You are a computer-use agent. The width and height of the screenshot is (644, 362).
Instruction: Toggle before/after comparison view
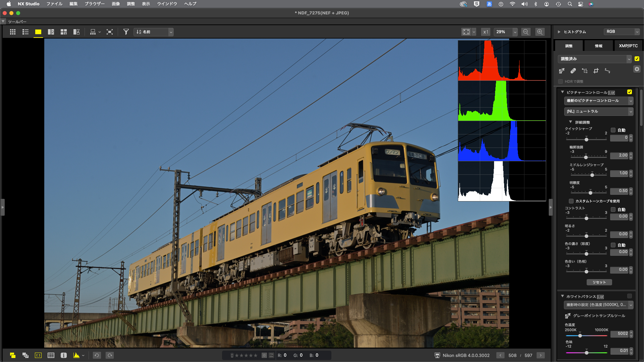(x=76, y=32)
